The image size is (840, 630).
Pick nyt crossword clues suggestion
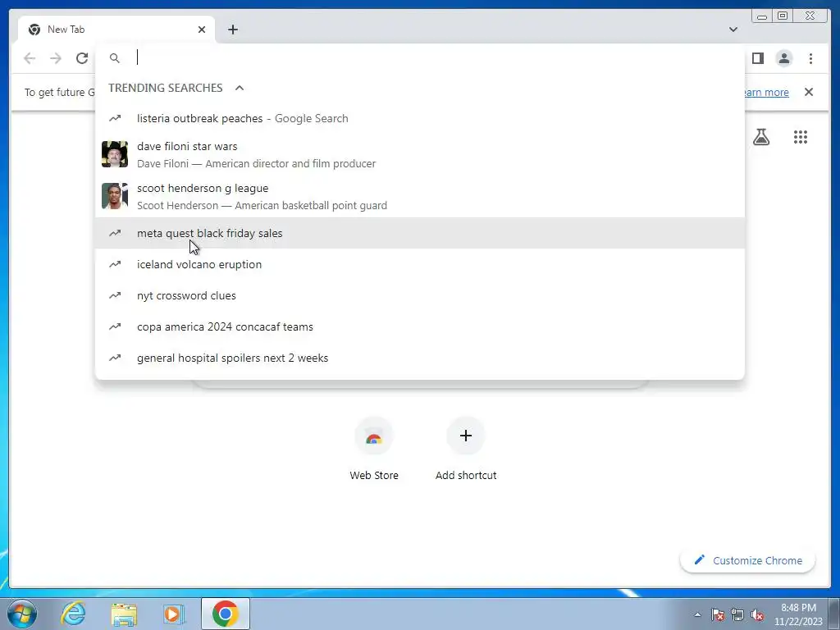pos(420,295)
